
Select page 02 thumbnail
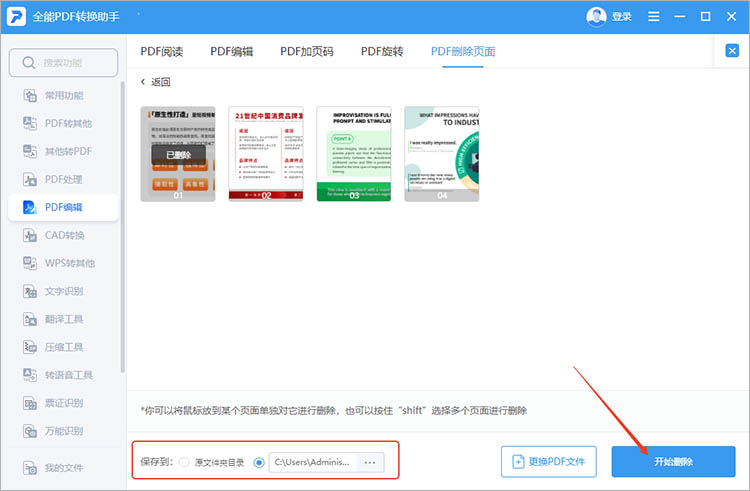click(266, 153)
